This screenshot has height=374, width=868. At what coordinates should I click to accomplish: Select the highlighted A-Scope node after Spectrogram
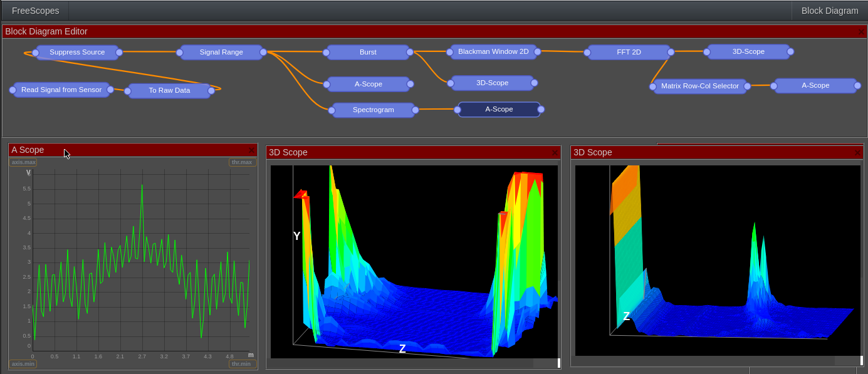(499, 110)
